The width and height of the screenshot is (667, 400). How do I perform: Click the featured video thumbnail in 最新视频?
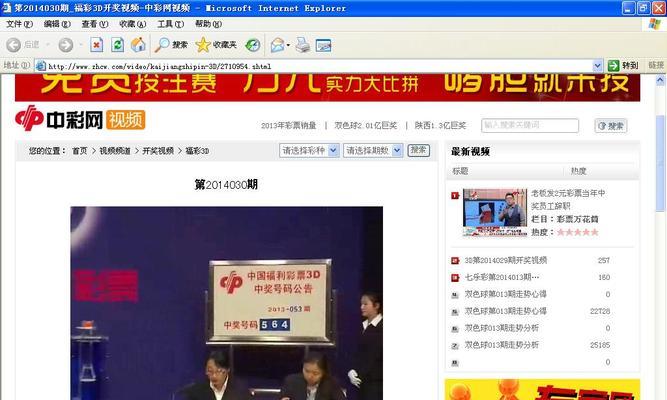(495, 212)
